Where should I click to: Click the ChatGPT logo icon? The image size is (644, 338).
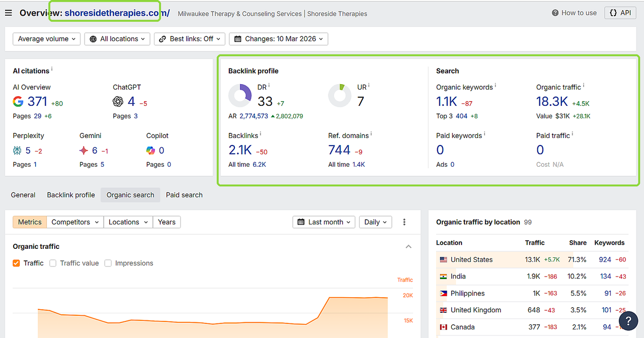[118, 102]
